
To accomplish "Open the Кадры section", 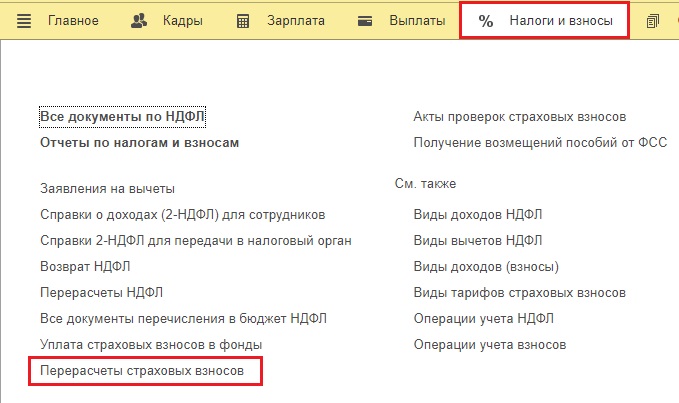I will [183, 21].
